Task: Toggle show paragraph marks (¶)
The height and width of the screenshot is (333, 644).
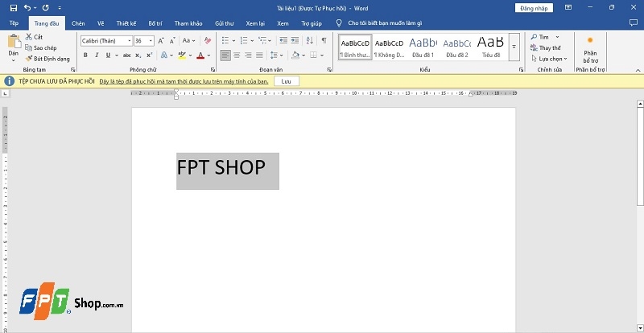Action: (x=324, y=40)
